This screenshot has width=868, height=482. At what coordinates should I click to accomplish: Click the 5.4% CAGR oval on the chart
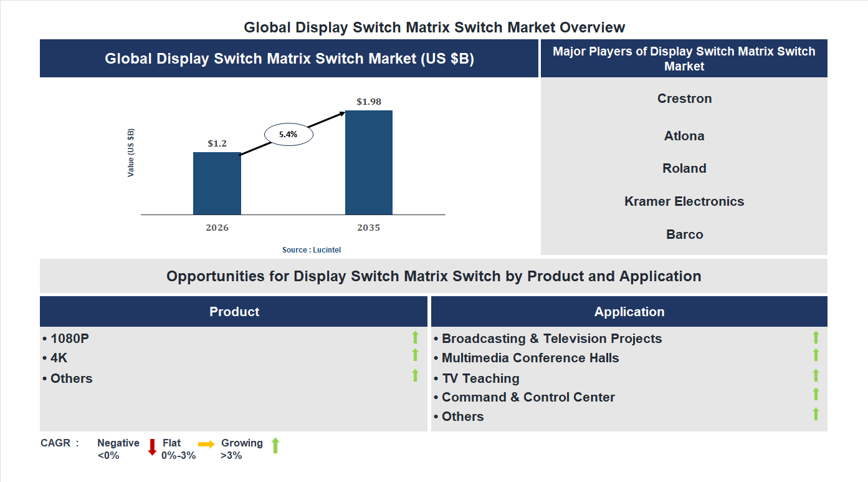pyautogui.click(x=288, y=133)
